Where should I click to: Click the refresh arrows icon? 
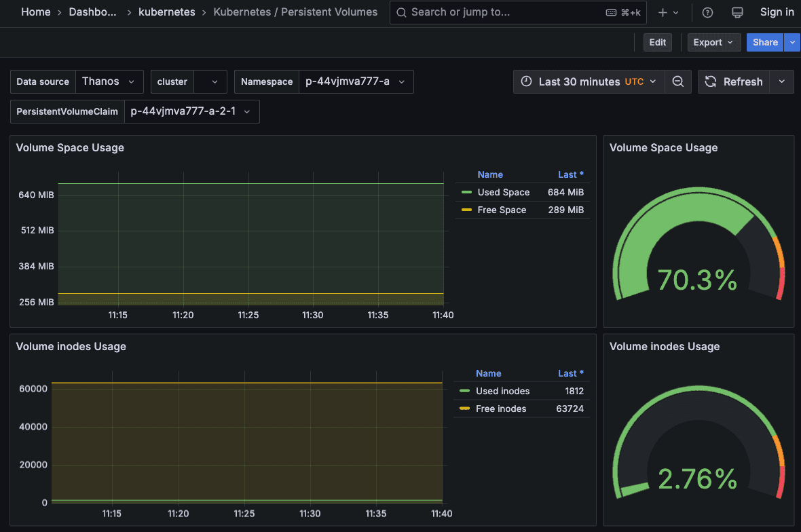pos(711,81)
